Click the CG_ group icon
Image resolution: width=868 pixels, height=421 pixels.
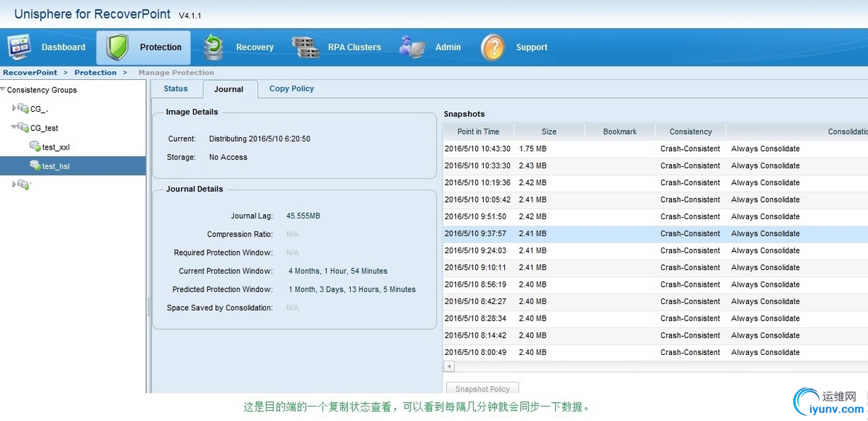click(23, 108)
